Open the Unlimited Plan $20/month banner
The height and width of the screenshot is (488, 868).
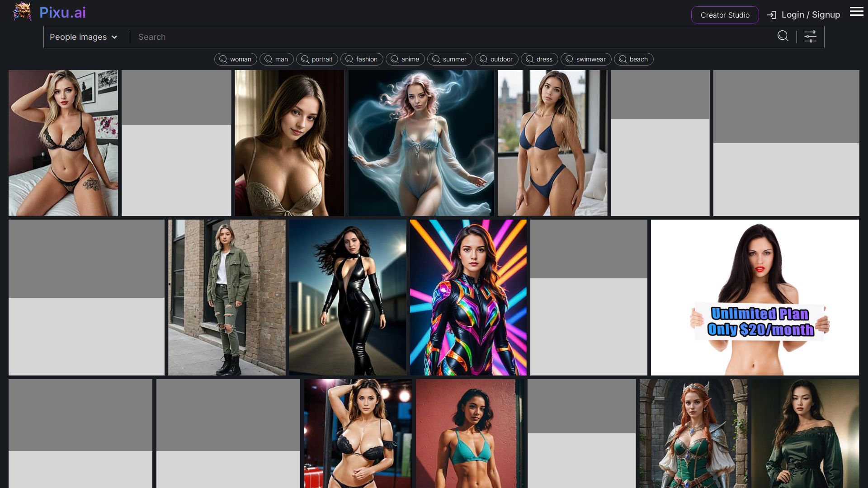click(755, 297)
